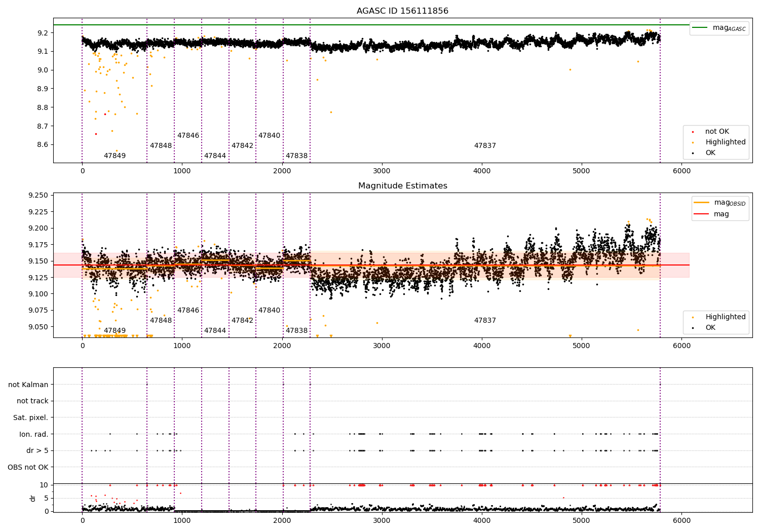Screen dimensions: 760x532
Task: Click the 5 tick on the dr axis
Action: click(x=46, y=499)
